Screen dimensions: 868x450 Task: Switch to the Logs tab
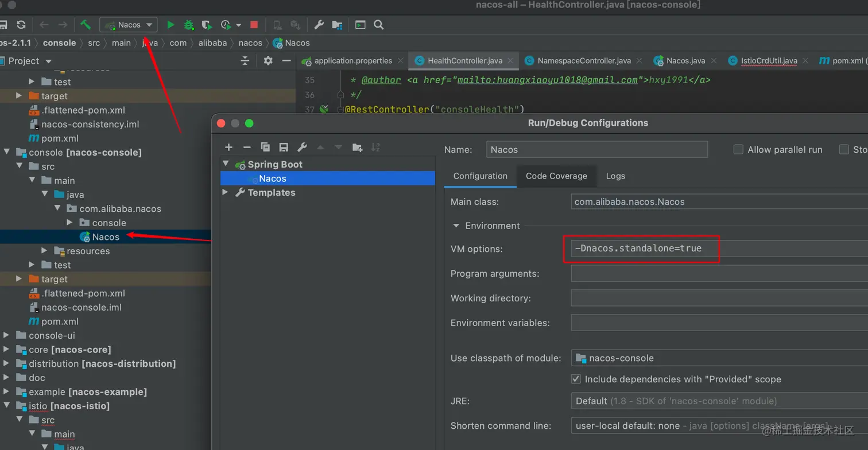pos(615,176)
